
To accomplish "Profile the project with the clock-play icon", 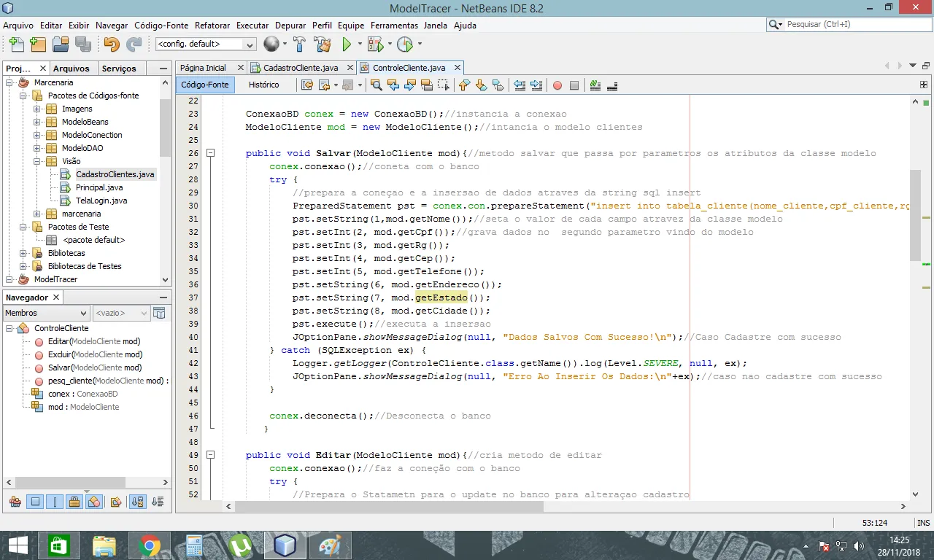I will [x=405, y=44].
